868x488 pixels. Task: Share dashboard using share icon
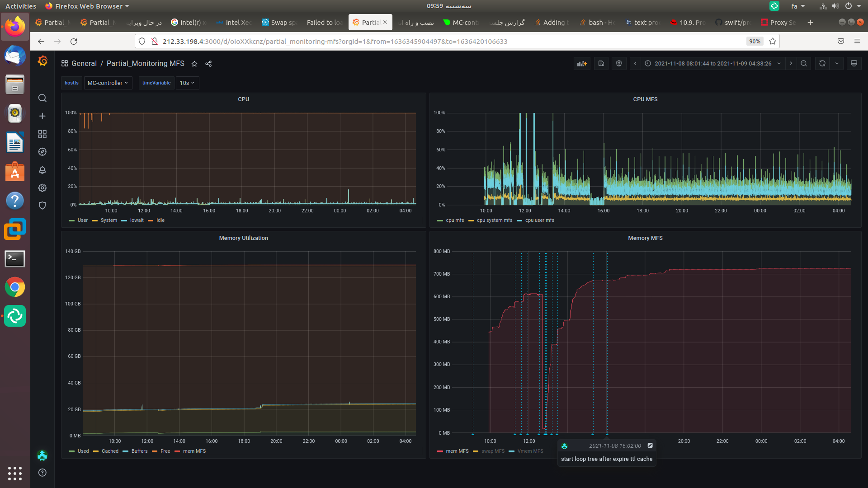[208, 64]
